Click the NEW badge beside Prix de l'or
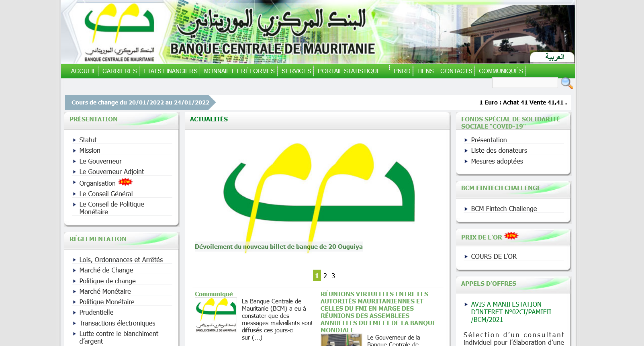 [x=511, y=236]
